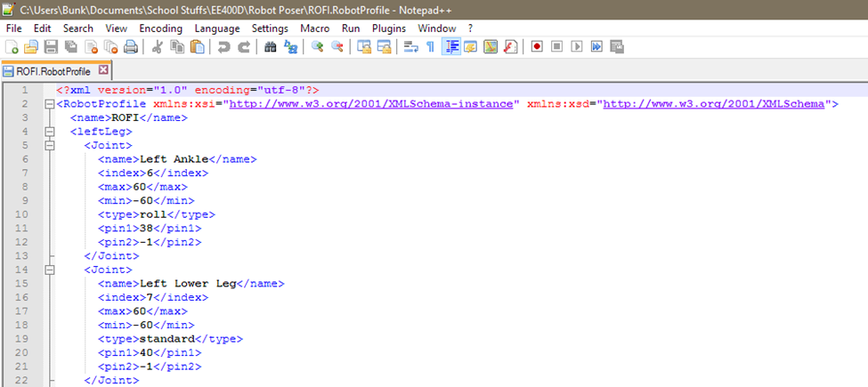The width and height of the screenshot is (868, 387).
Task: Open the Macro menu
Action: 315,28
